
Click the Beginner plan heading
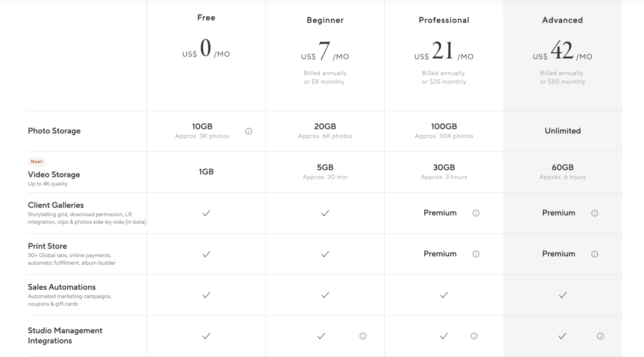[325, 20]
